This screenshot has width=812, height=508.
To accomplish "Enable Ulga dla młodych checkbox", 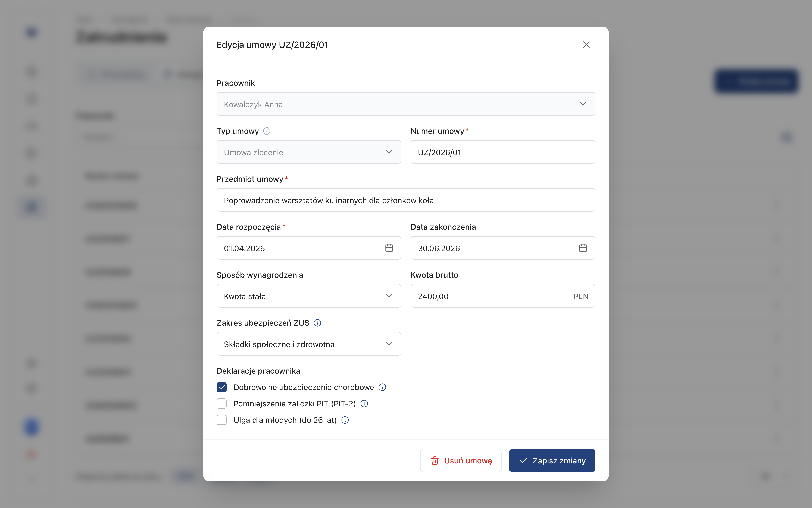I will (x=221, y=420).
